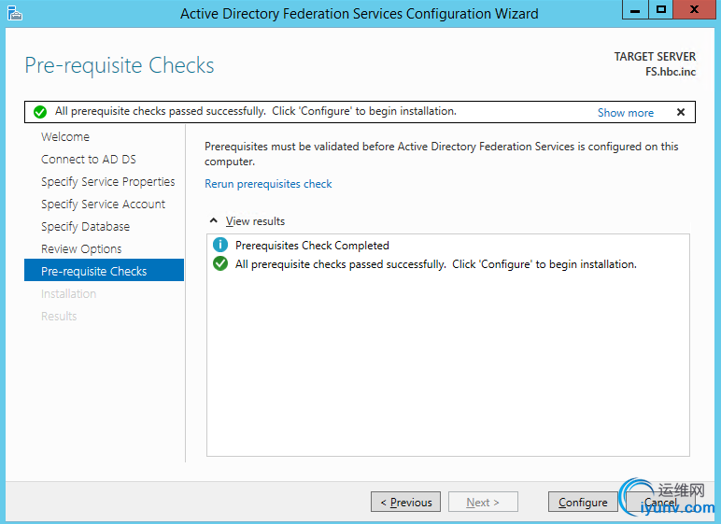Maximize the wizard window
The height and width of the screenshot is (524, 721).
click(x=661, y=10)
